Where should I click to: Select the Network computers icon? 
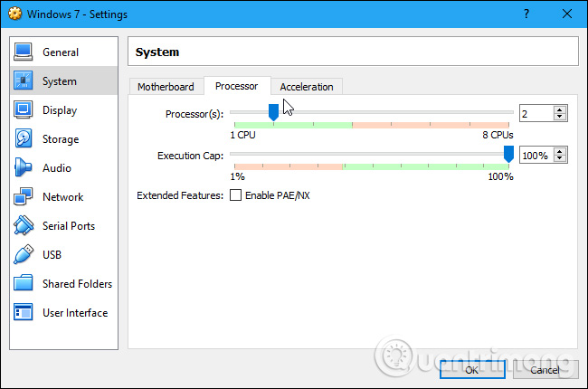(23, 196)
